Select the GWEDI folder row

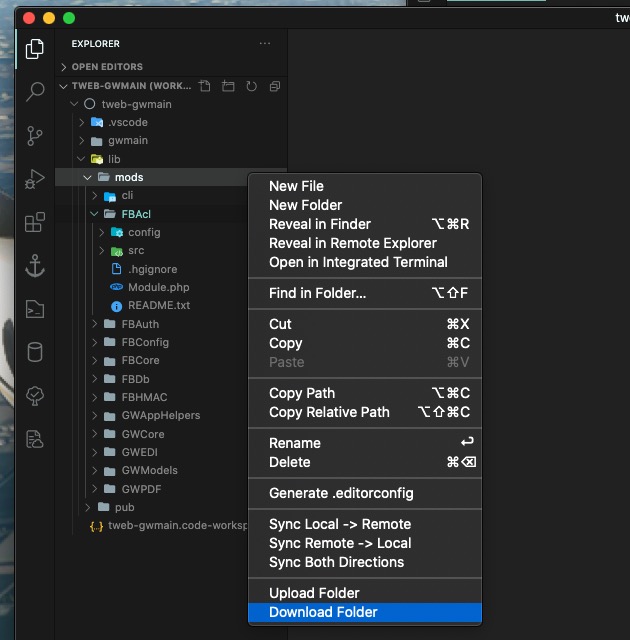pos(152,452)
